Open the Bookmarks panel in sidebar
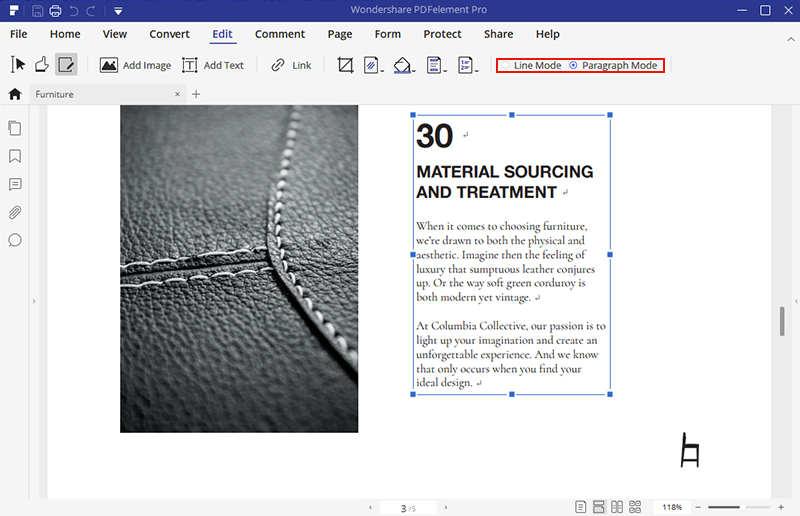The height and width of the screenshot is (516, 800). (x=15, y=156)
